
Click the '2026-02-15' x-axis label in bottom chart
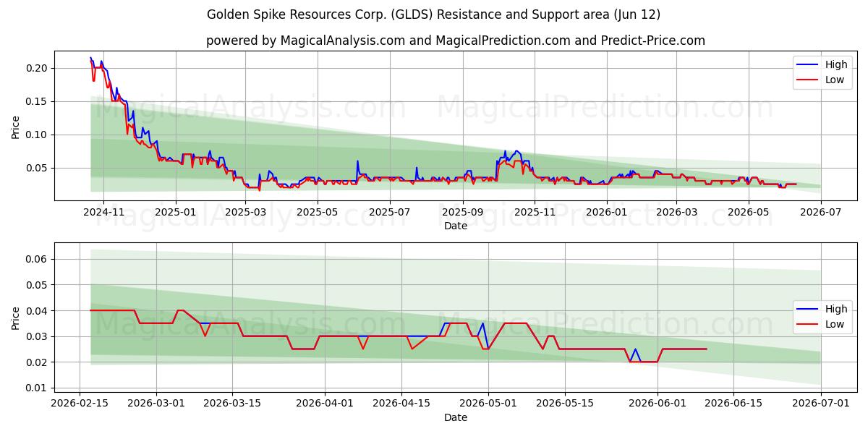click(x=80, y=404)
